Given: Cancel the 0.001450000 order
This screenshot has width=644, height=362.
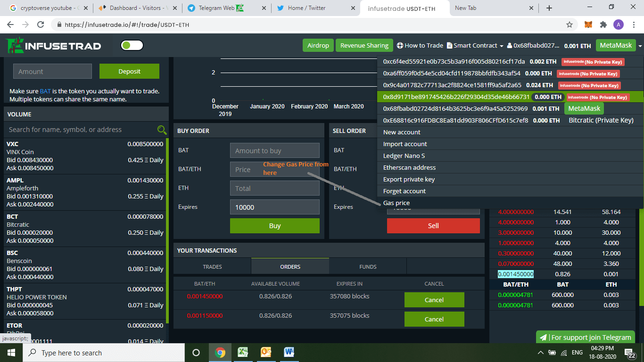Looking at the screenshot, I should click(434, 300).
